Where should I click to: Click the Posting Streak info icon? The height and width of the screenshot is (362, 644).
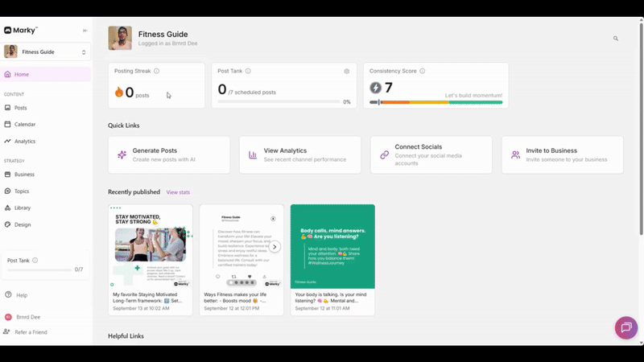point(156,71)
